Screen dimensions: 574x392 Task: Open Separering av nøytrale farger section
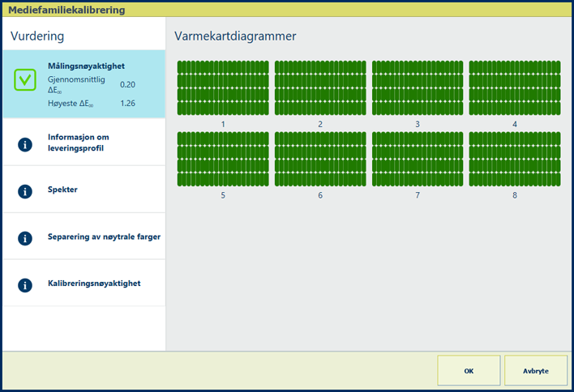tap(84, 236)
